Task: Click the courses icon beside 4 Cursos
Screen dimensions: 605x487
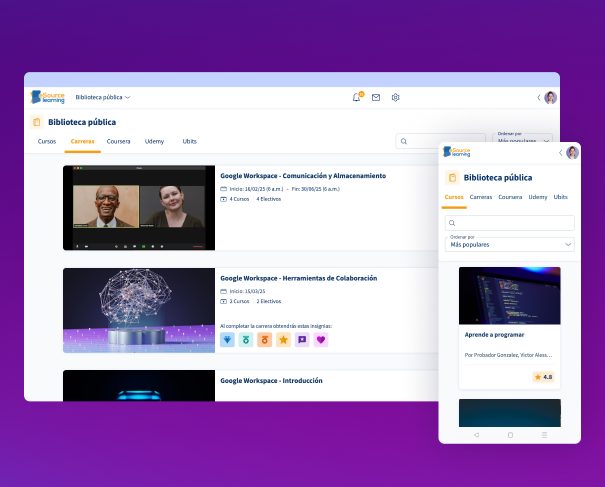Action: point(223,199)
